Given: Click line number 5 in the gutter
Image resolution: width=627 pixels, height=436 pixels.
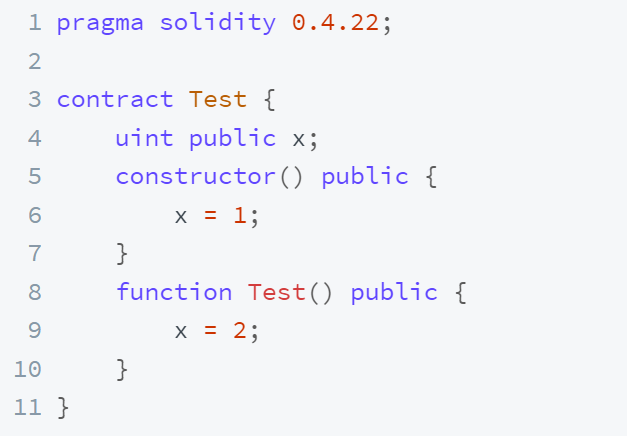Looking at the screenshot, I should click(x=35, y=176).
